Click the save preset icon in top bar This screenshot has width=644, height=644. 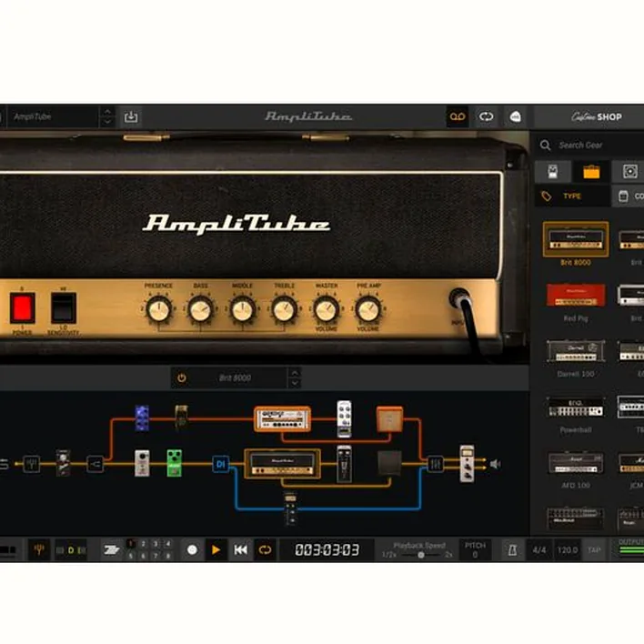coord(131,116)
